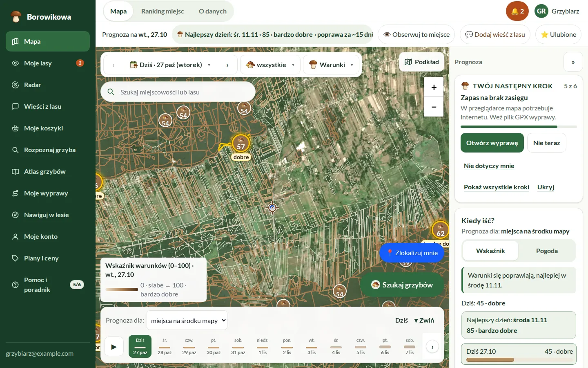Open Plany i ceny
This screenshot has width=588, height=368.
click(48, 258)
